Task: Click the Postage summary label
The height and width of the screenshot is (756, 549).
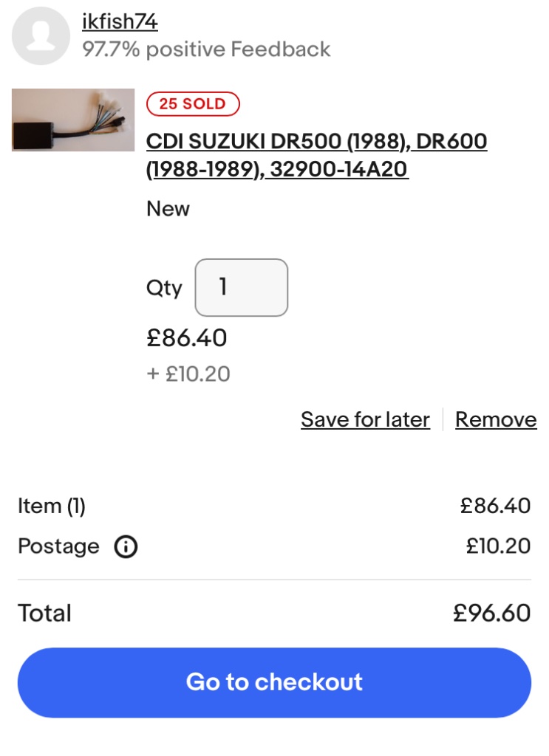Action: point(58,547)
